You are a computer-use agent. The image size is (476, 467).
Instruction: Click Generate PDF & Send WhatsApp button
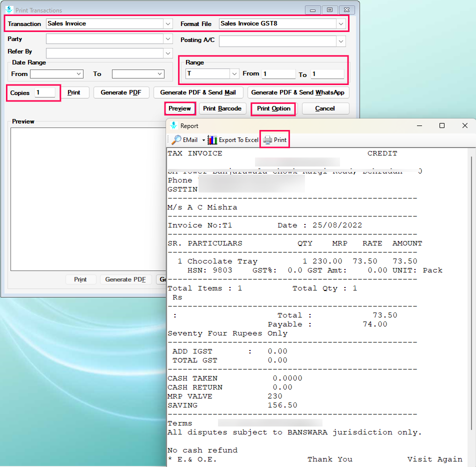point(298,92)
